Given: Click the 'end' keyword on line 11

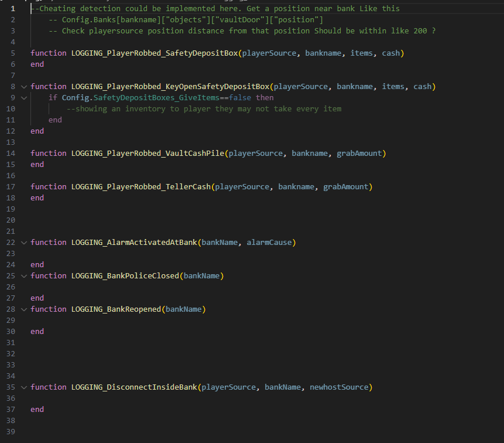Looking at the screenshot, I should click(x=55, y=120).
